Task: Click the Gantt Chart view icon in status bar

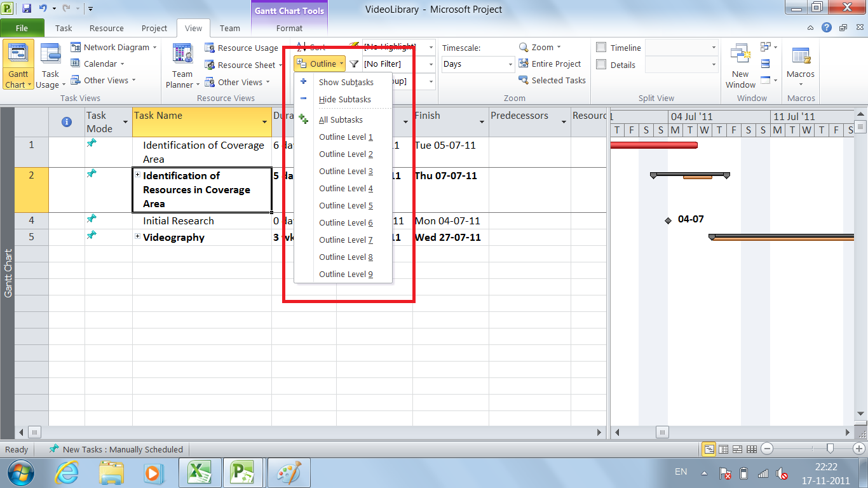Action: tap(709, 449)
